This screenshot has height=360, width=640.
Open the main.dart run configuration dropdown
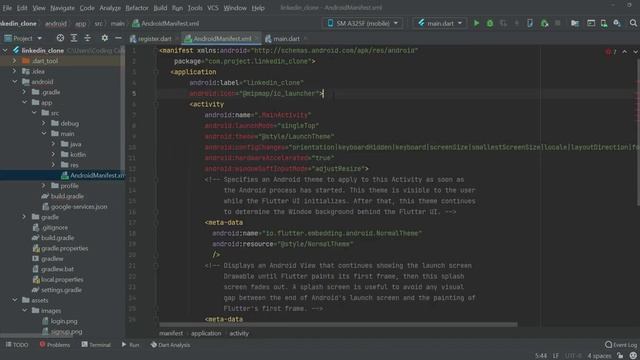[x=440, y=23]
